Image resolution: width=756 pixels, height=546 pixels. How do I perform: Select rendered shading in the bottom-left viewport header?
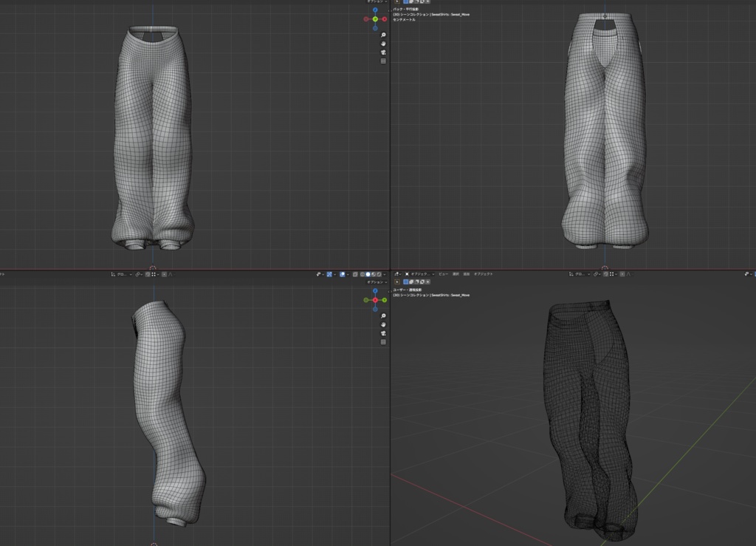click(x=379, y=274)
